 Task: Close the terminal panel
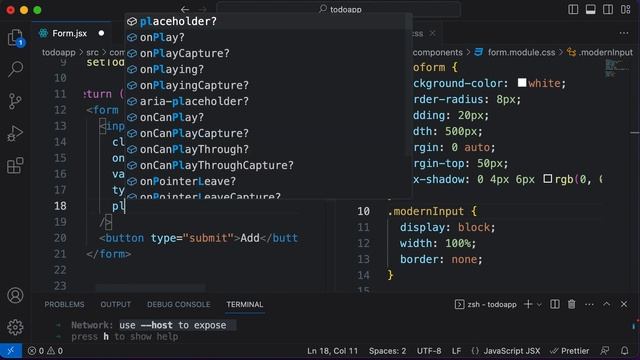tap(624, 304)
